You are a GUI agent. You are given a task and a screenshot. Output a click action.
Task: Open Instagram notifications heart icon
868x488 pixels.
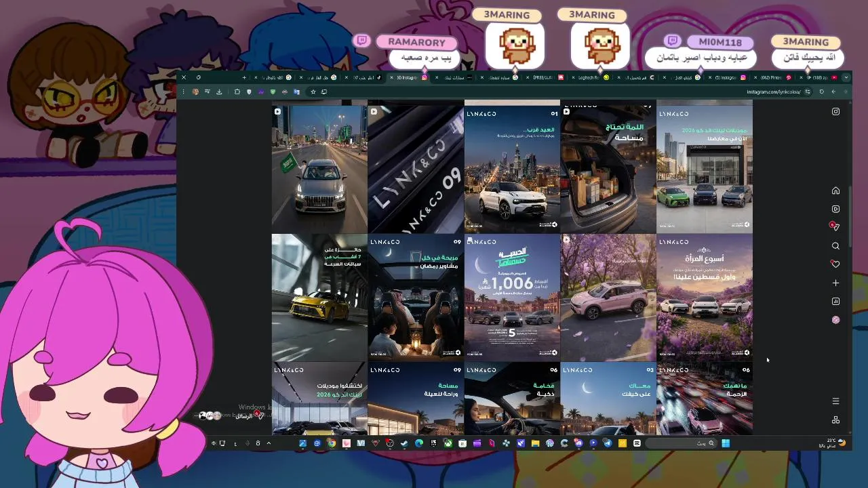tap(835, 264)
